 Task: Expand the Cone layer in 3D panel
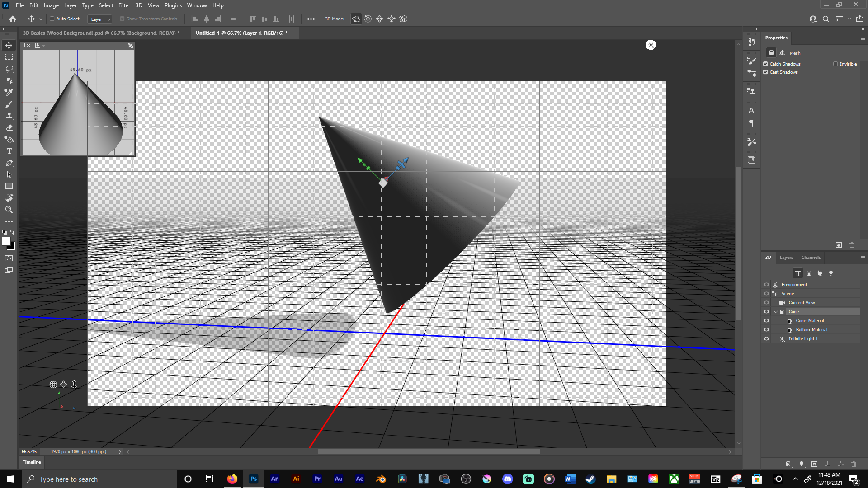[x=775, y=311]
